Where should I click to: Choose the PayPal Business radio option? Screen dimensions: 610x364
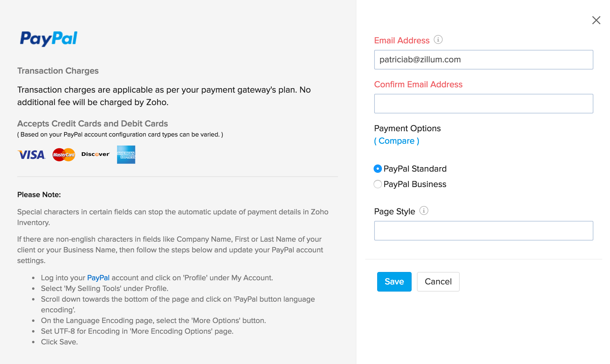tap(377, 184)
